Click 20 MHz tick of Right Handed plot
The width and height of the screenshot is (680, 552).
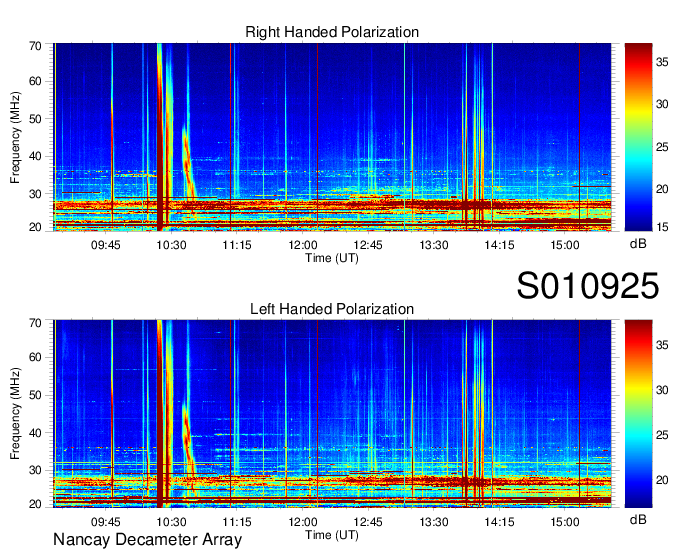pos(35,227)
